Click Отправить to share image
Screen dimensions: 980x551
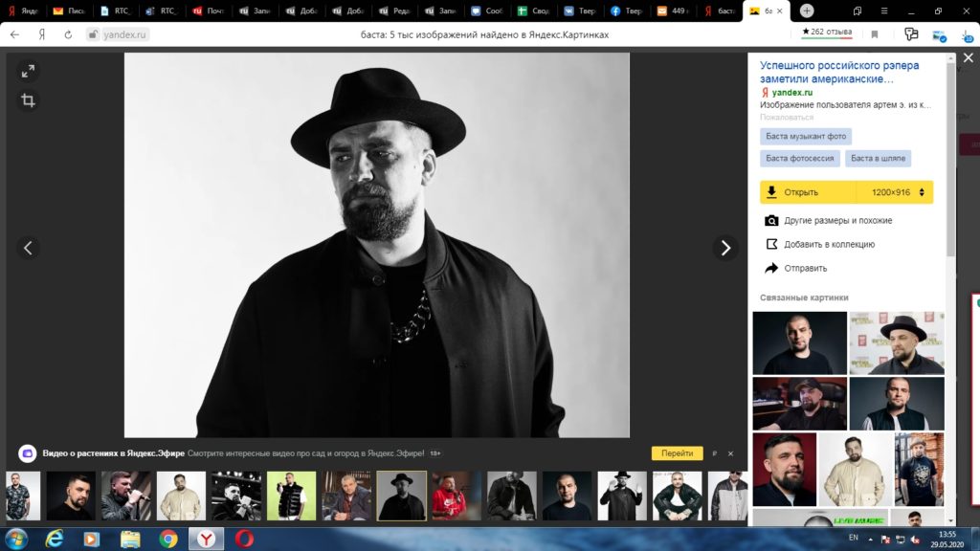[805, 269]
